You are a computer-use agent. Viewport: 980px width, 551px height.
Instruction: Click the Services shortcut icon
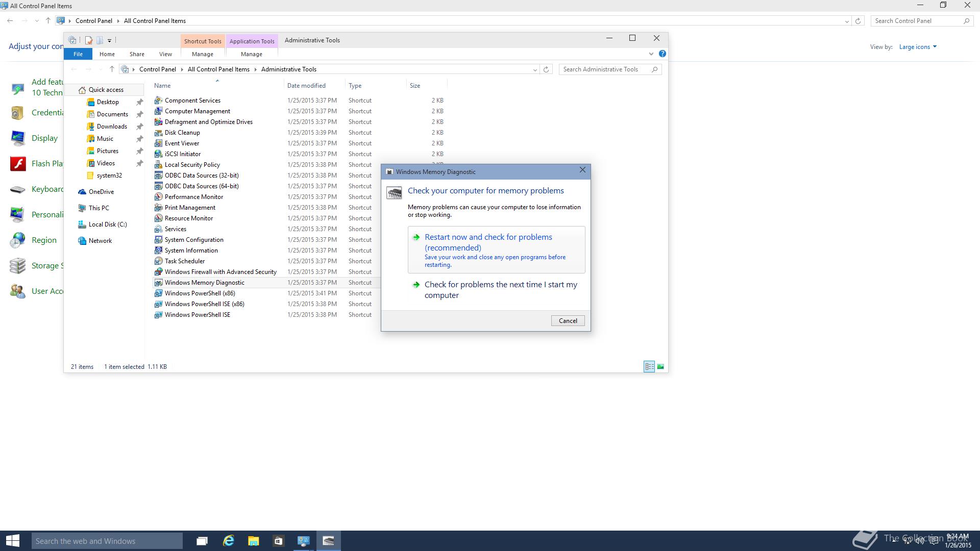158,229
